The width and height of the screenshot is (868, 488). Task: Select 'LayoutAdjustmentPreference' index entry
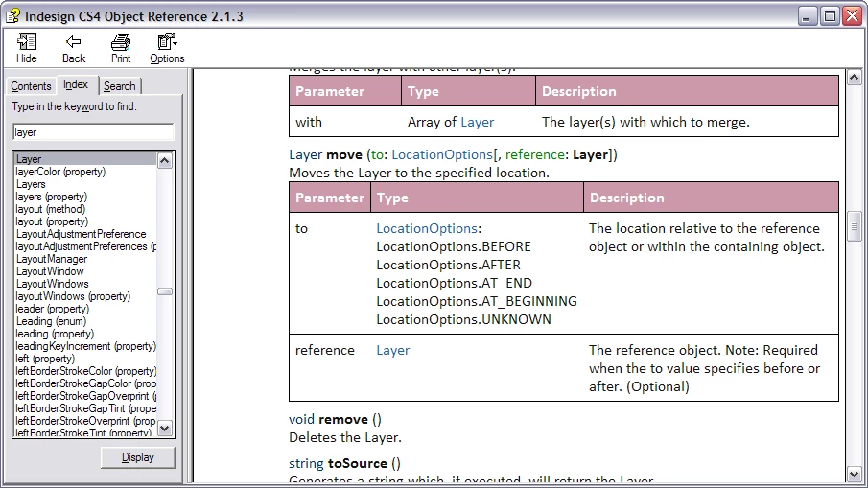81,234
